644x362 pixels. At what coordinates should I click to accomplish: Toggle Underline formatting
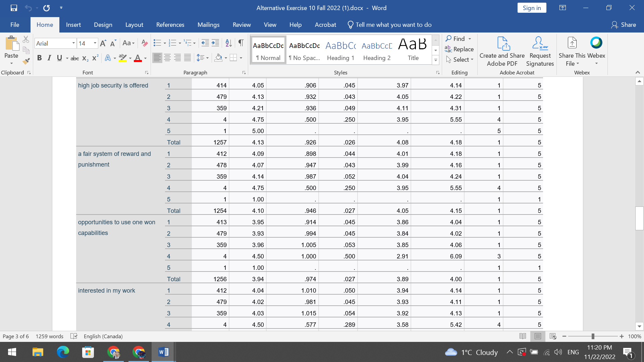pos(59,58)
